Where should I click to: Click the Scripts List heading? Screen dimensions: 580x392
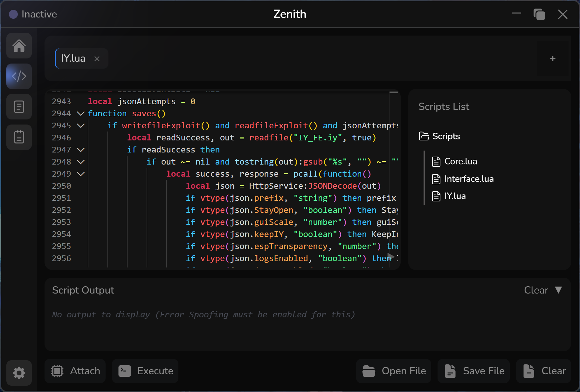pos(444,106)
